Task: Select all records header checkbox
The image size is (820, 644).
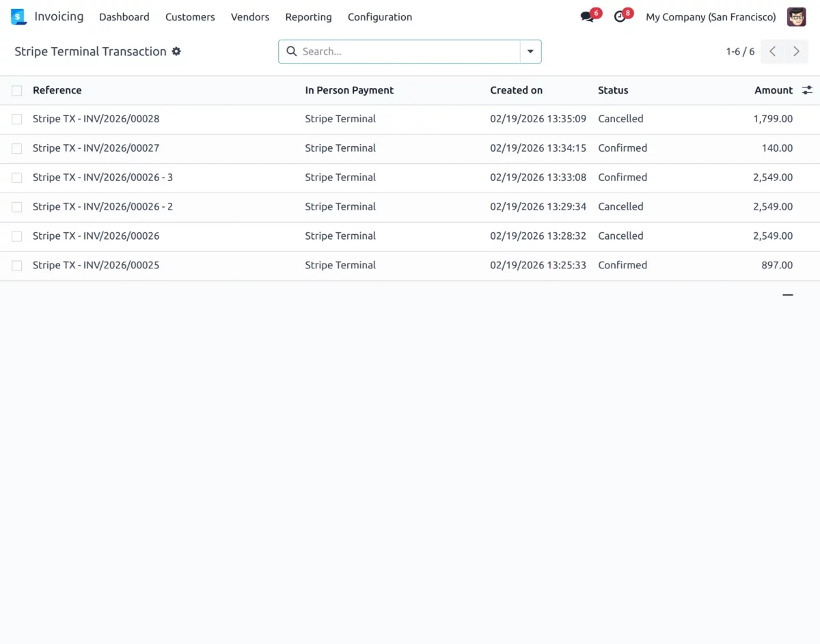Action: 17,90
